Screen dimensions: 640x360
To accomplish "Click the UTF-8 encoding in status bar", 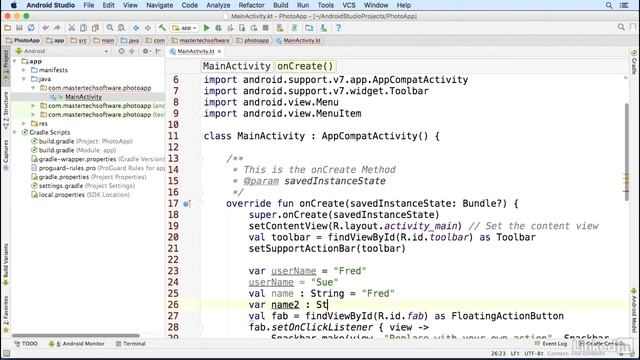I will (533, 353).
